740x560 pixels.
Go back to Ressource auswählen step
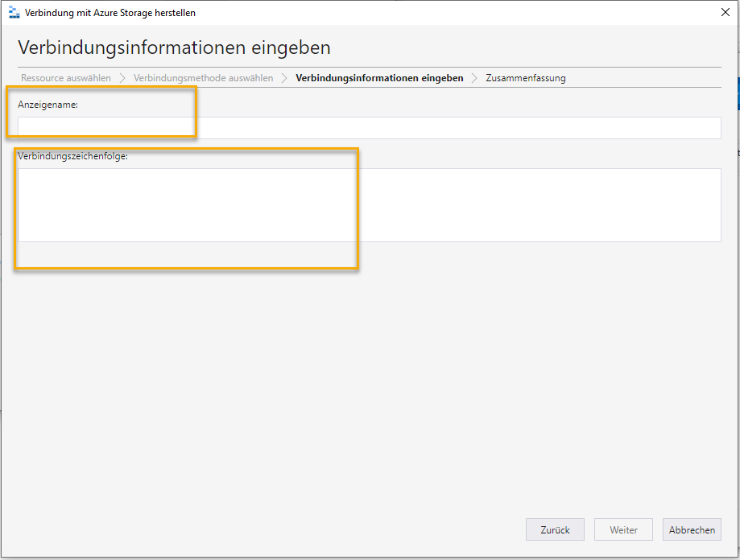click(66, 78)
